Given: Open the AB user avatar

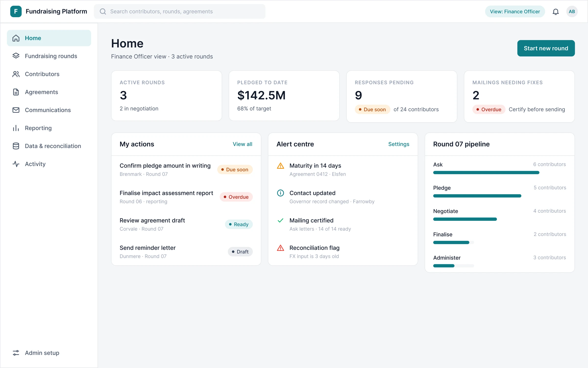Looking at the screenshot, I should tap(572, 12).
